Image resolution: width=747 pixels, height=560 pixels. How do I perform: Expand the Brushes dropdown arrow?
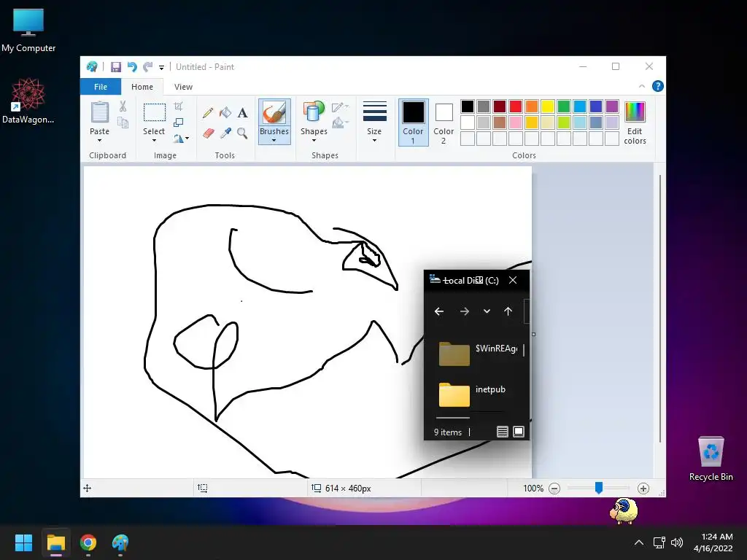click(x=274, y=141)
